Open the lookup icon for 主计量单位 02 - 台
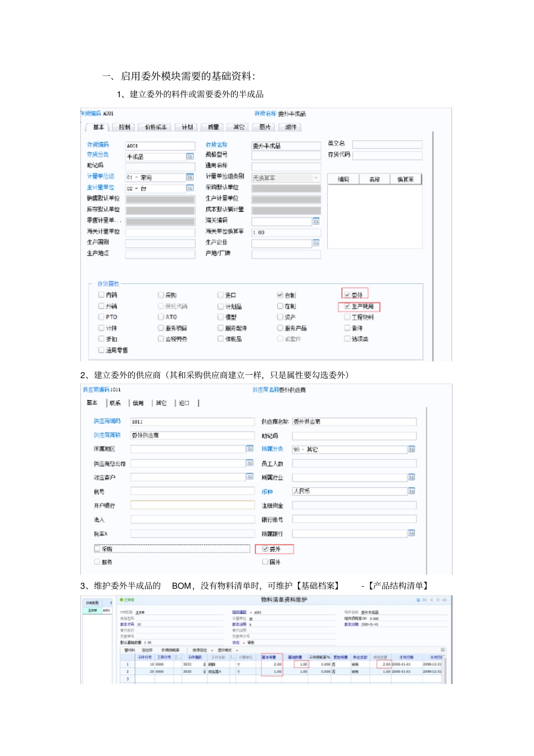 [190, 188]
